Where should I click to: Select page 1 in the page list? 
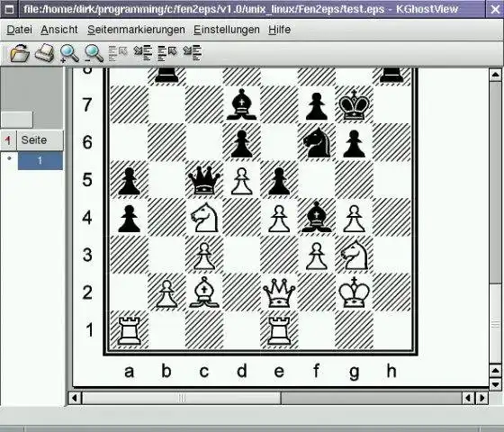(40, 160)
